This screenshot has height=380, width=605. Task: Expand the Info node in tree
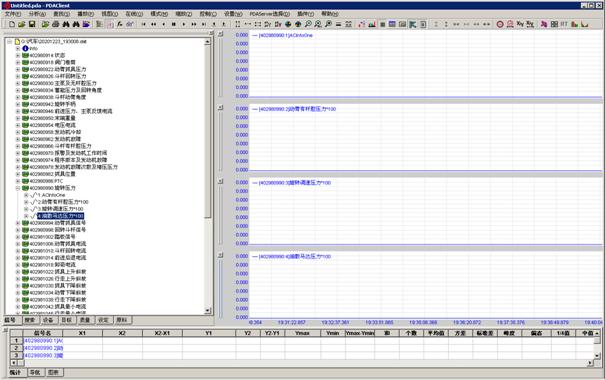18,49
